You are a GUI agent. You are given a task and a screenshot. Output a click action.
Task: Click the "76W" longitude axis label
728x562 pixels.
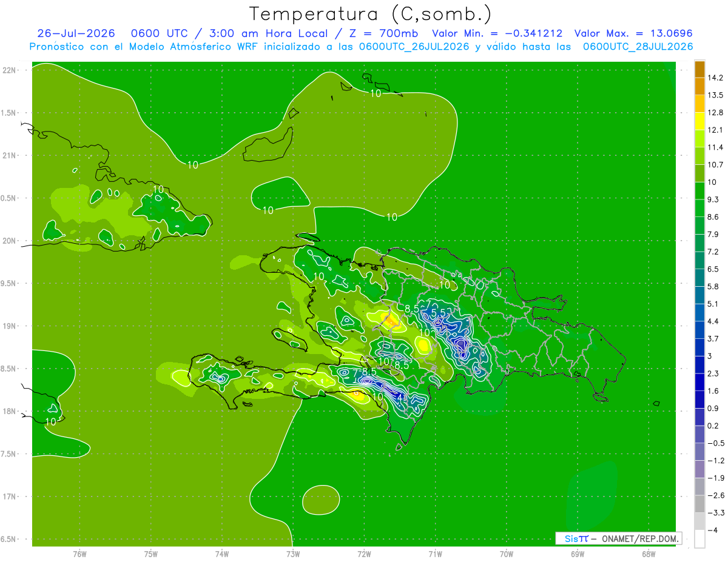tap(79, 555)
